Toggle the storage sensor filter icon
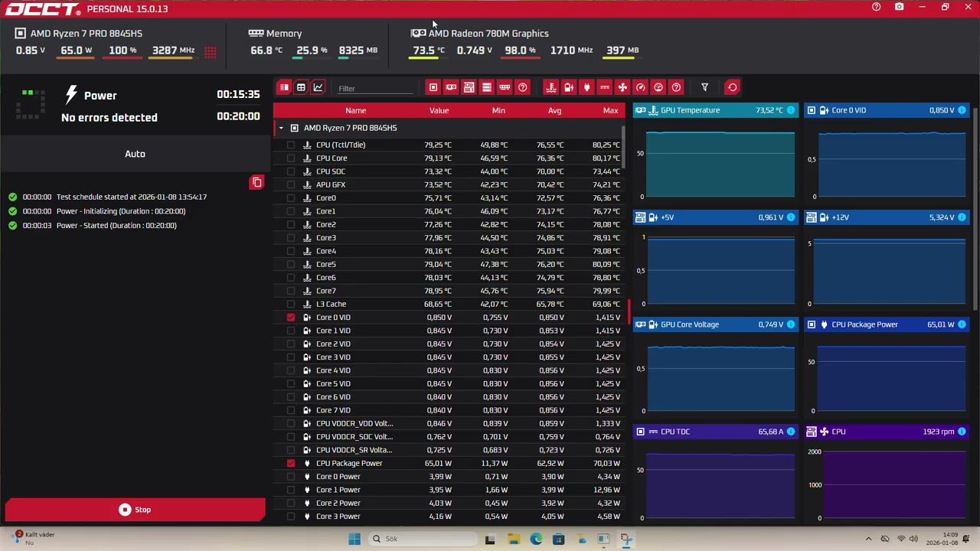The width and height of the screenshot is (980, 551). (x=486, y=87)
